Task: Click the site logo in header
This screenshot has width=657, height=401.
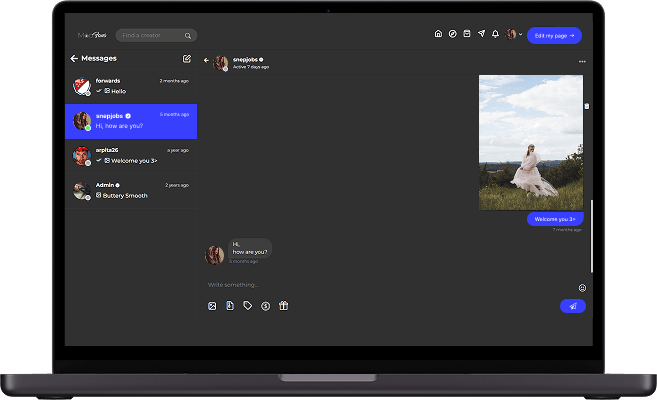Action: click(92, 35)
